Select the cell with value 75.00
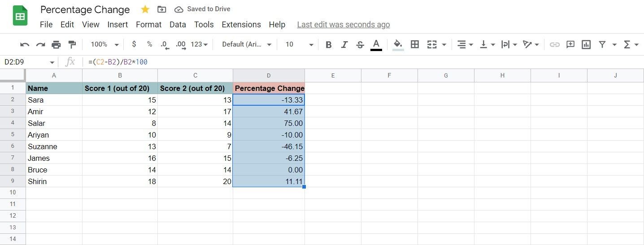 click(x=269, y=123)
